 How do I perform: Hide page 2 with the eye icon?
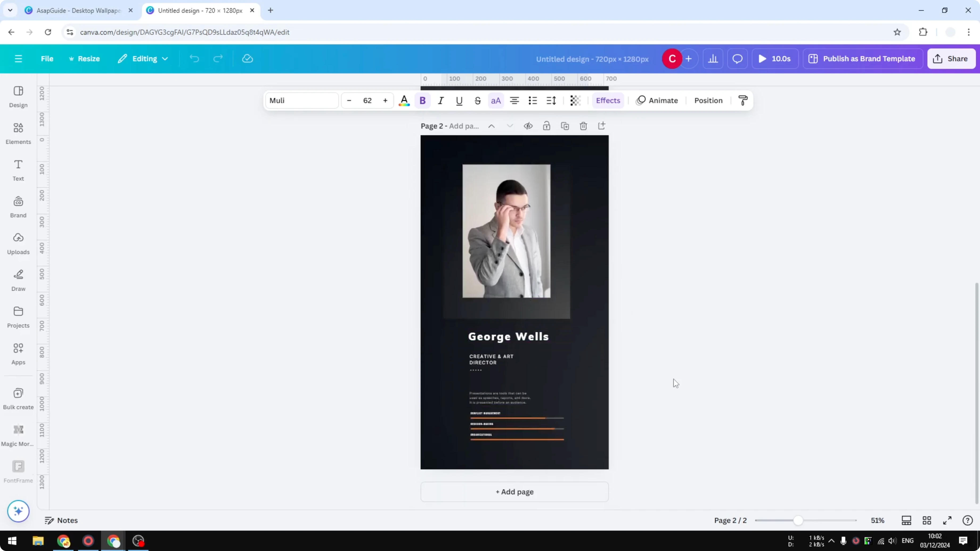(528, 125)
